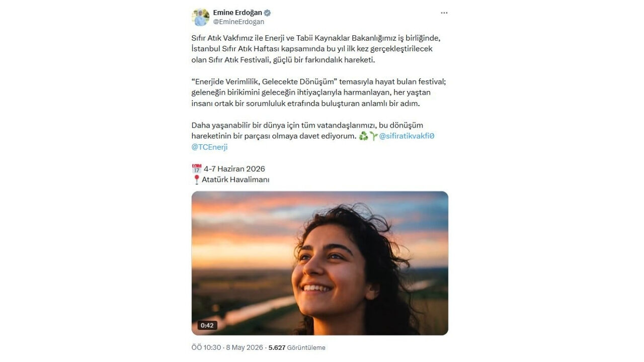Play the smiling woman video
This screenshot has width=644, height=362.
[320, 263]
